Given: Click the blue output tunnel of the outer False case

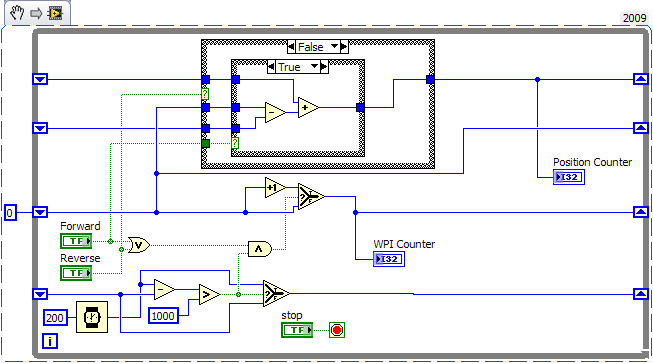Looking at the screenshot, I should (x=430, y=79).
